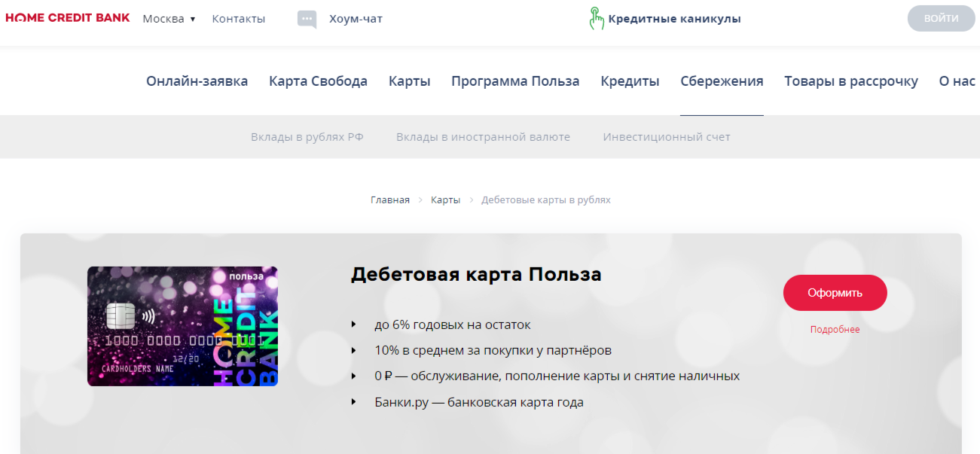Open the Контакты link

[239, 19]
